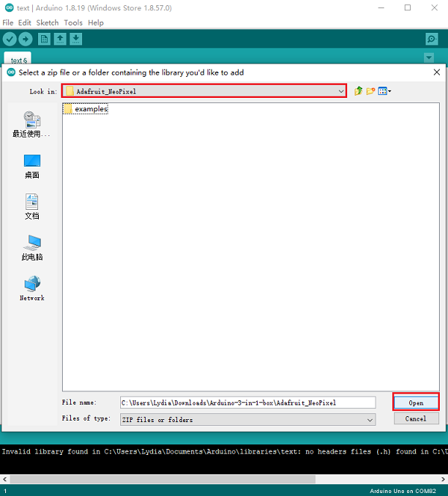Close the library selection dialog
This screenshot has width=448, height=496.
click(x=437, y=72)
